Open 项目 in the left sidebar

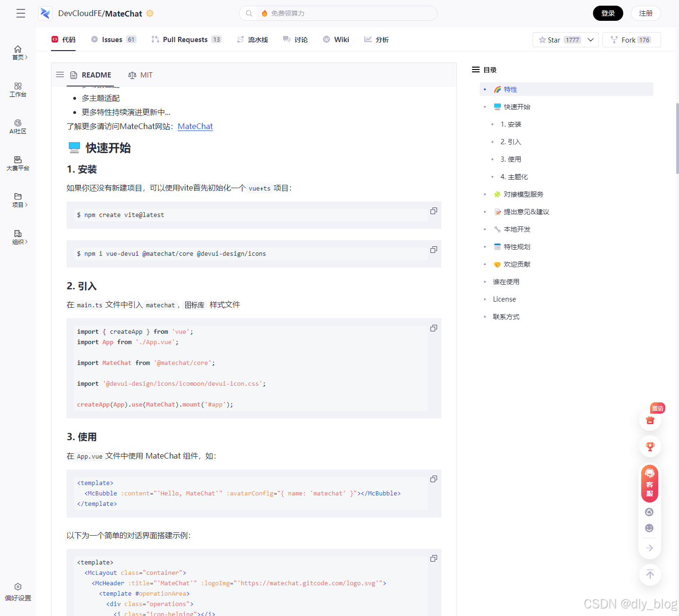18,200
